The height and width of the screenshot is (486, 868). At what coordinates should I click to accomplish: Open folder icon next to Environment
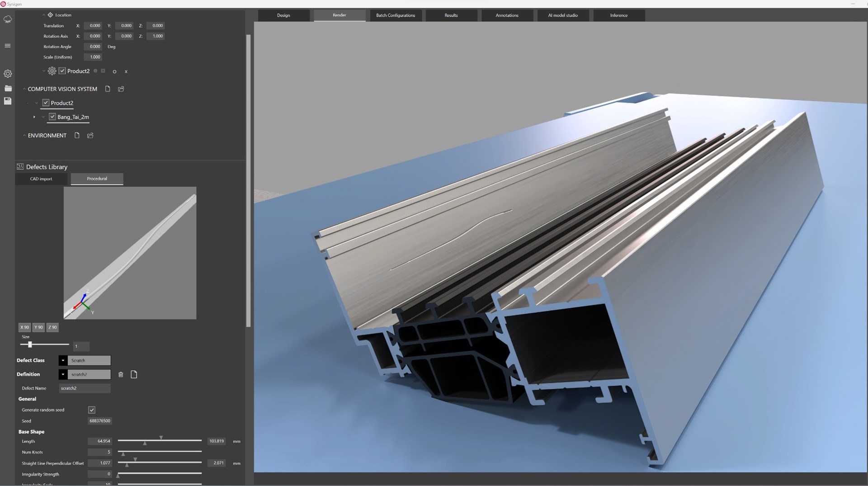pyautogui.click(x=90, y=136)
